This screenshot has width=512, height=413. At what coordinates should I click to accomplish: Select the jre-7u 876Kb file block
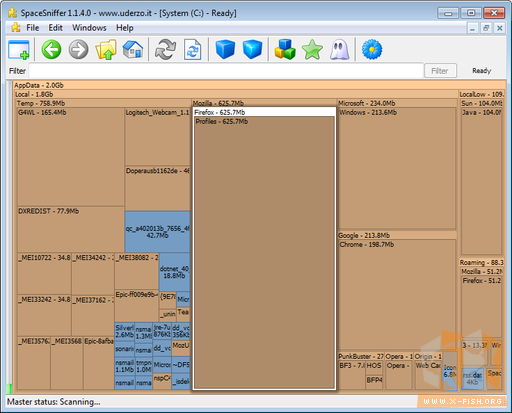[162, 331]
